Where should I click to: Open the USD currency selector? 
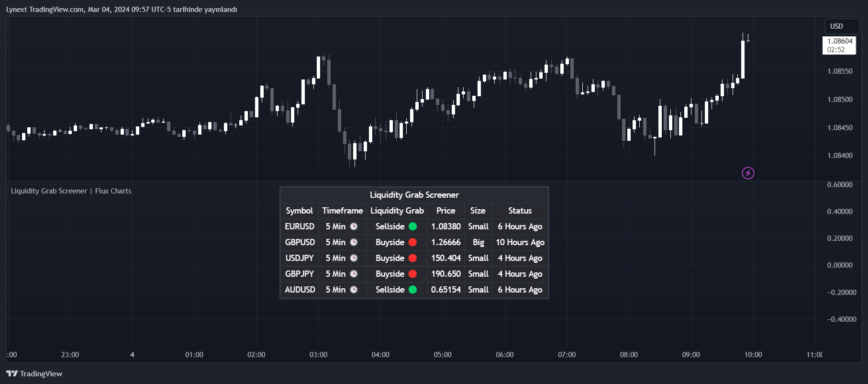click(x=842, y=26)
